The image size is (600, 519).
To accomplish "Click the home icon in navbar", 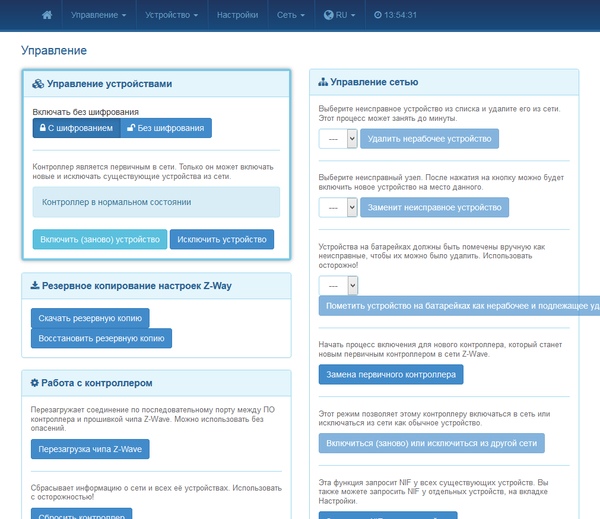I will 47,15.
